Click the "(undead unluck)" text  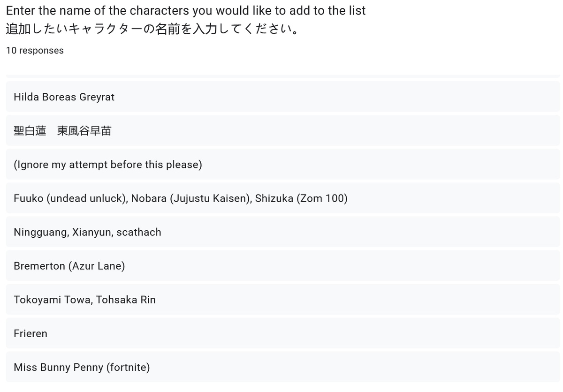tap(87, 198)
